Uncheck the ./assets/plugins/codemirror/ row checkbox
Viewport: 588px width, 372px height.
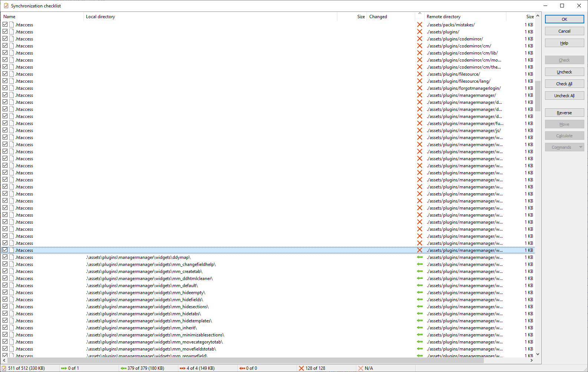[x=5, y=39]
